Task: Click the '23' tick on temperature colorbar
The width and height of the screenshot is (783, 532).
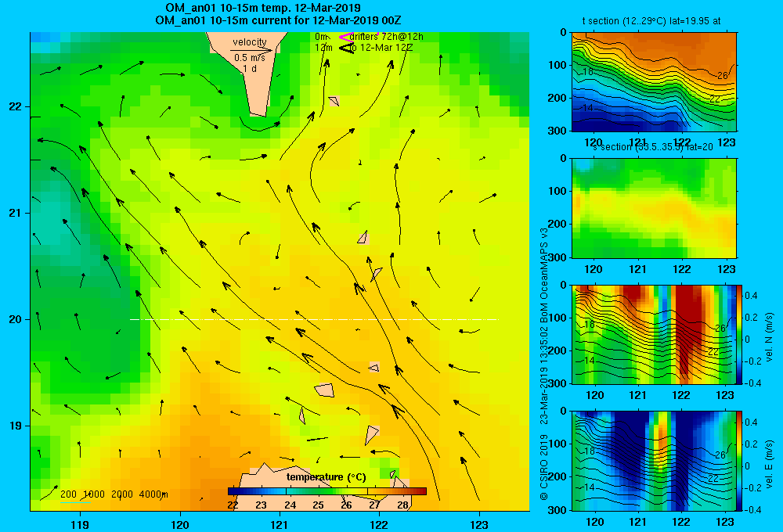Action: [x=262, y=505]
